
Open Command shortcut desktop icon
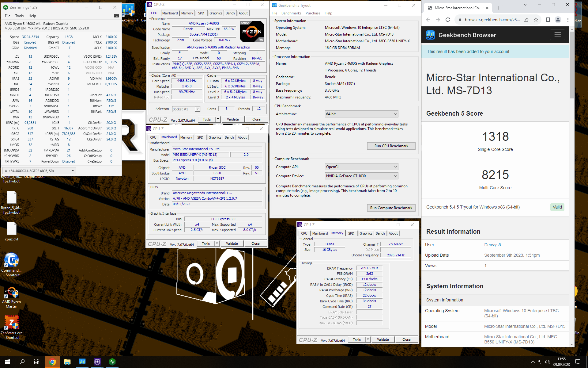coord(11,265)
